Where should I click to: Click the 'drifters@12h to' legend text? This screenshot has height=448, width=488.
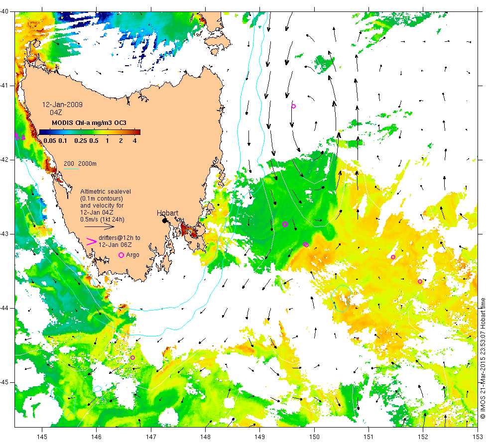tap(120, 238)
